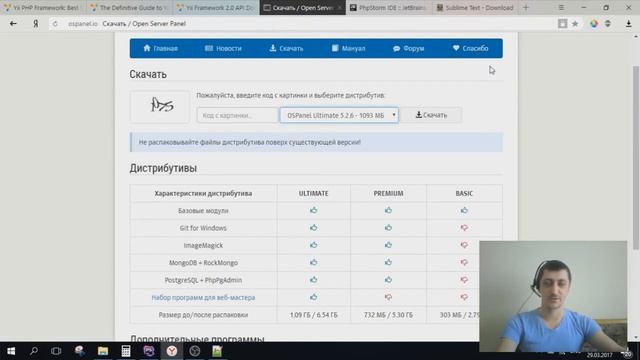The width and height of the screenshot is (640, 360).
Task: Reload the page
Action: coord(55,24)
